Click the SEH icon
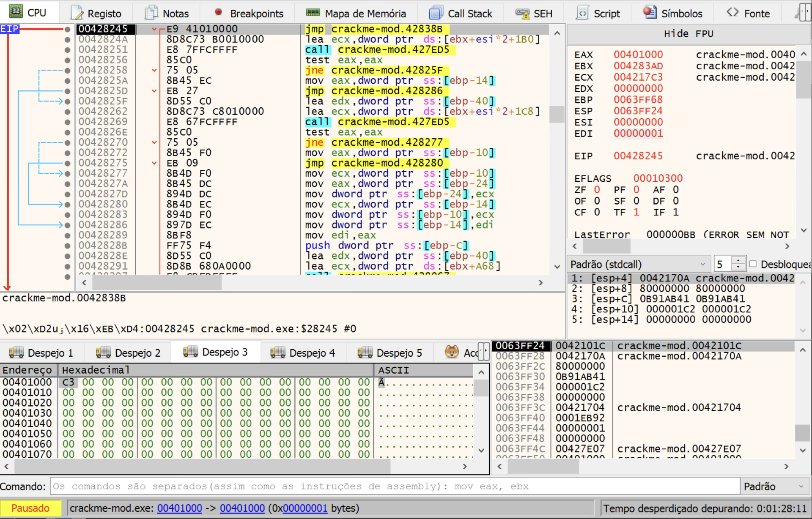 pos(523,14)
